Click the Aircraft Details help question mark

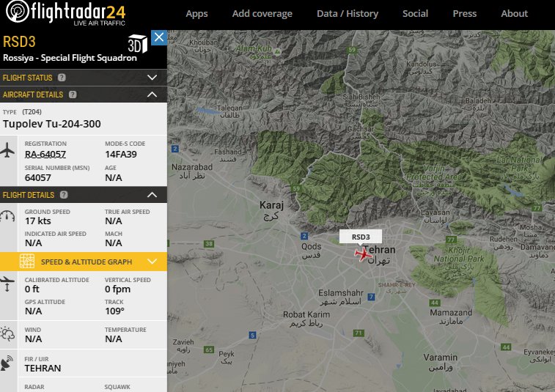pyautogui.click(x=73, y=95)
